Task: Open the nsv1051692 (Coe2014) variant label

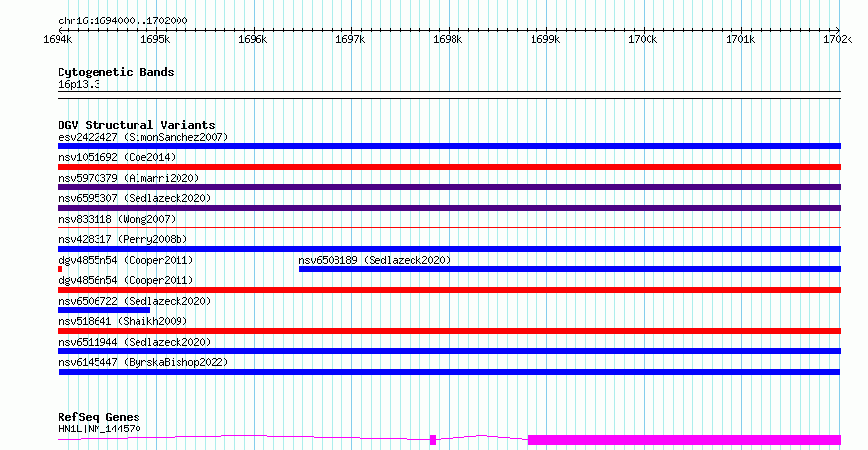Action: click(x=117, y=157)
